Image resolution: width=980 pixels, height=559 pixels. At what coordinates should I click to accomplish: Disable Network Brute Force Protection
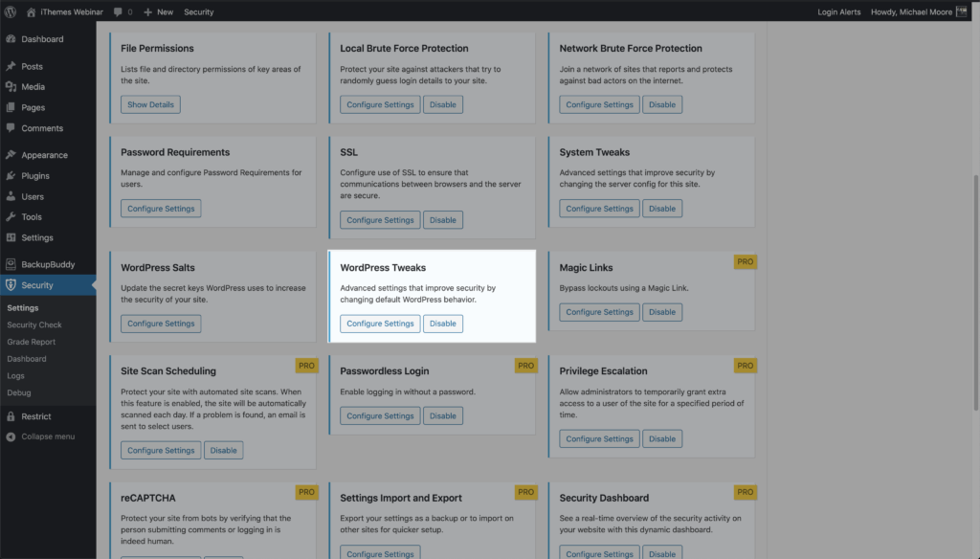662,104
